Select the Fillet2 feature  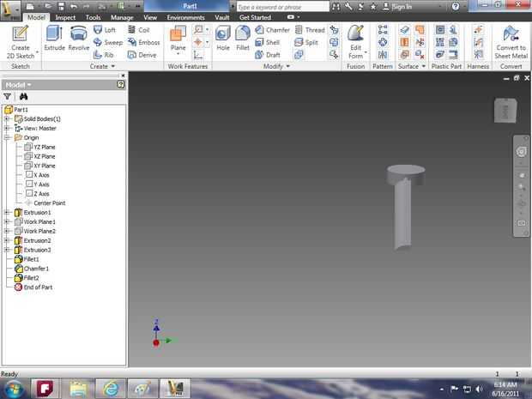pos(27,278)
